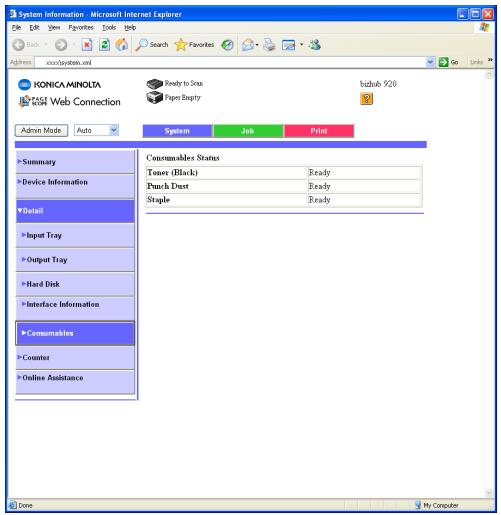This screenshot has width=501, height=515.
Task: Open the Mail icon dropdown arrow
Action: (257, 45)
